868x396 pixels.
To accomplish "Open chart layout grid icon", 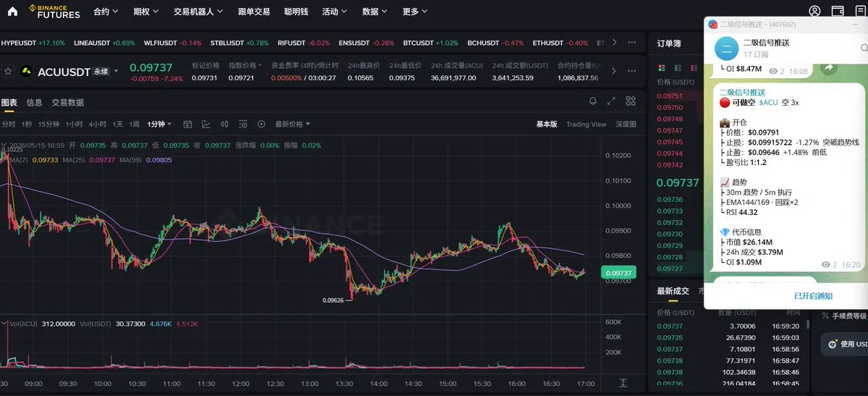I will pos(631,101).
